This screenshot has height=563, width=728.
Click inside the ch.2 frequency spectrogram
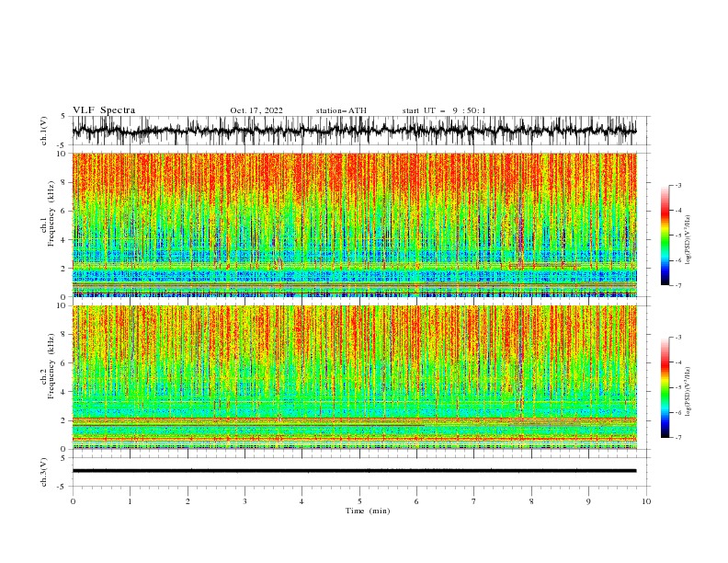354,377
